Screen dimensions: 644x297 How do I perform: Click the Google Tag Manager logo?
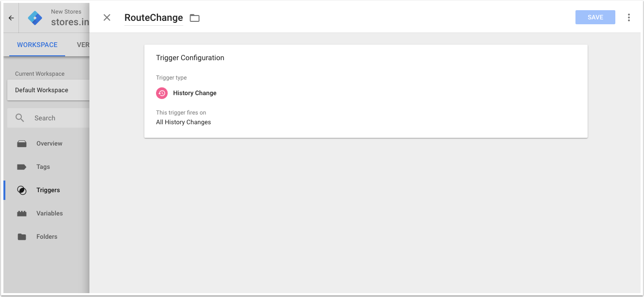35,18
